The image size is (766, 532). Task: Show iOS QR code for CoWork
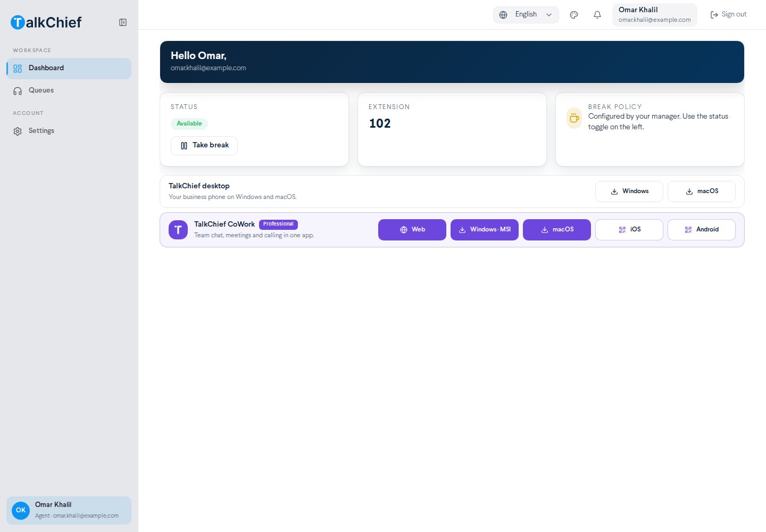coord(629,230)
